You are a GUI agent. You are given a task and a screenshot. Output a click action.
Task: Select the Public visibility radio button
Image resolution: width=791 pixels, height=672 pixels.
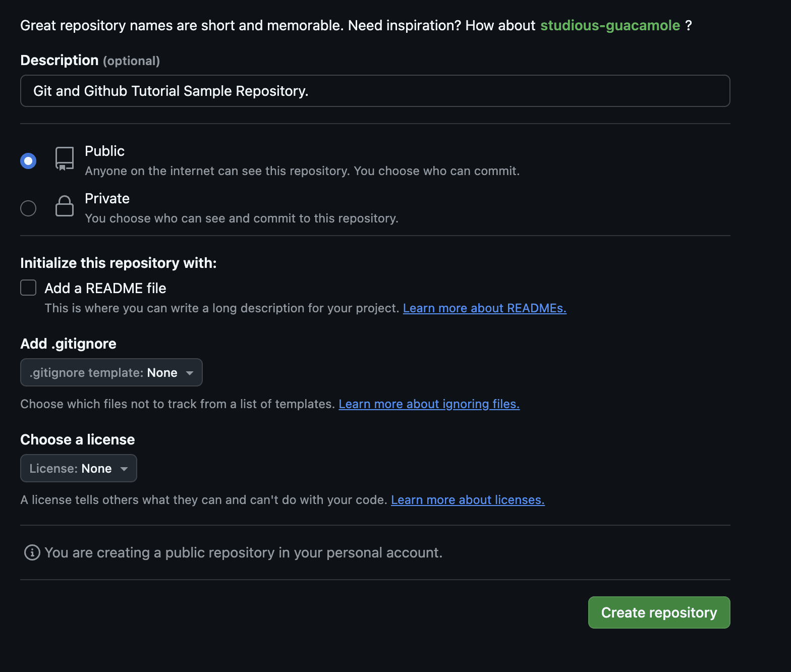tap(28, 161)
